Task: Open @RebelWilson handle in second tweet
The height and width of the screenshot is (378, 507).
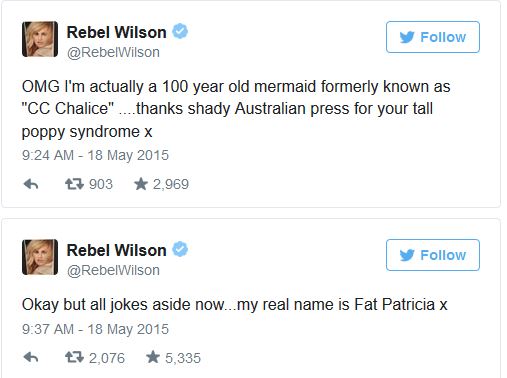Action: pyautogui.click(x=113, y=270)
